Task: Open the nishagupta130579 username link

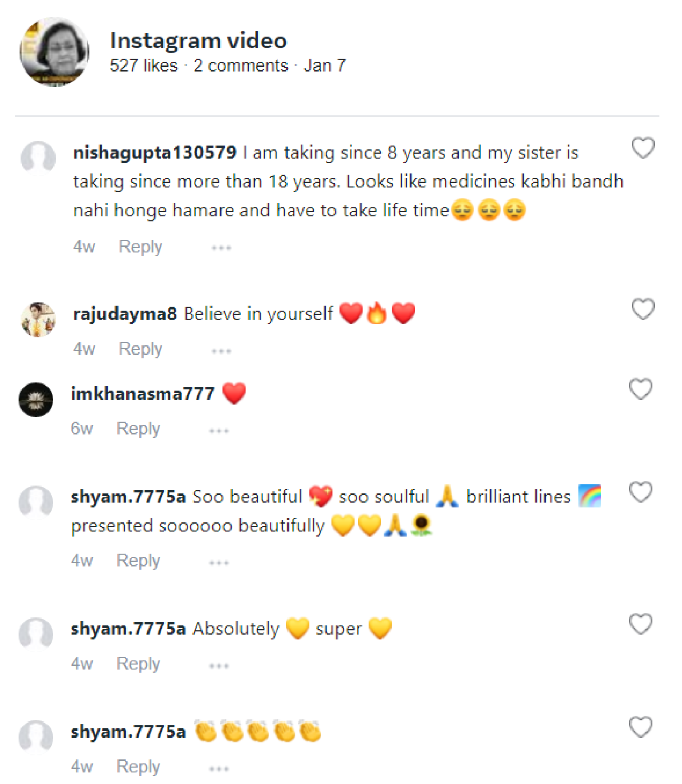Action: point(155,153)
